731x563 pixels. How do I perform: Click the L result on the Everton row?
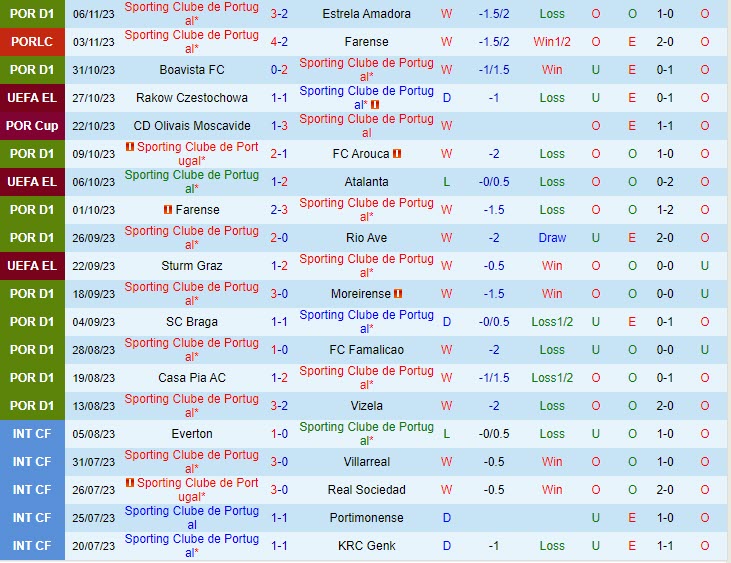tap(447, 434)
